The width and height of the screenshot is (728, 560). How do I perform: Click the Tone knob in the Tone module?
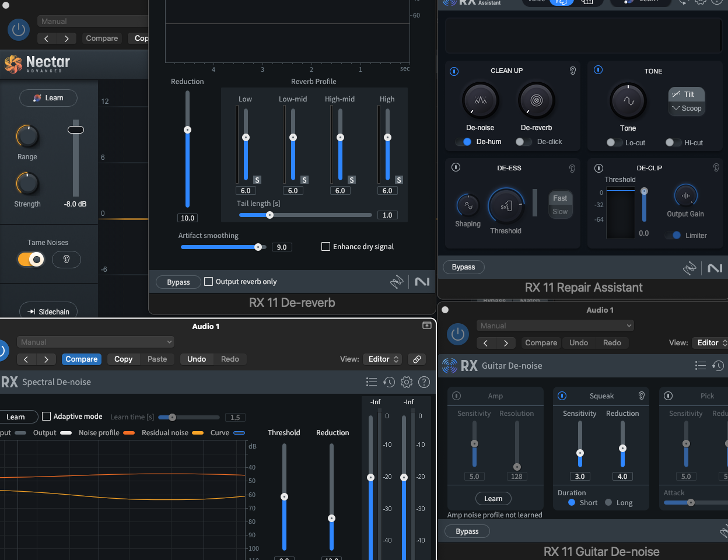click(x=628, y=101)
